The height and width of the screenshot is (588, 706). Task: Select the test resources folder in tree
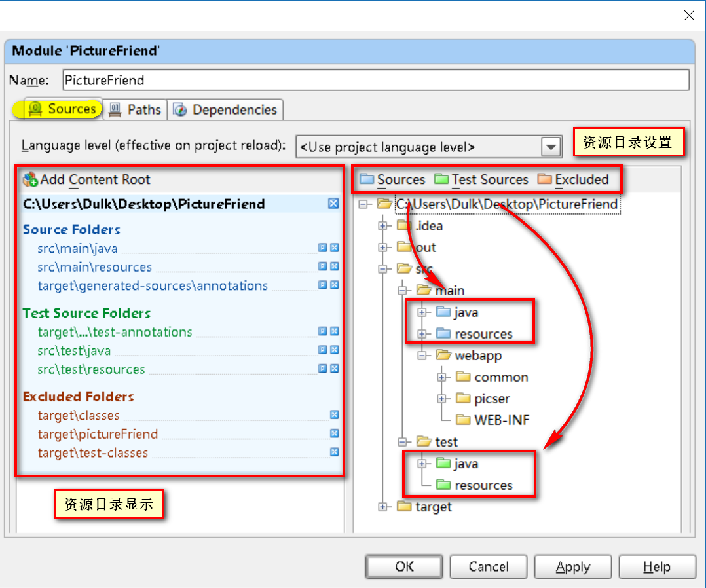[x=475, y=485]
